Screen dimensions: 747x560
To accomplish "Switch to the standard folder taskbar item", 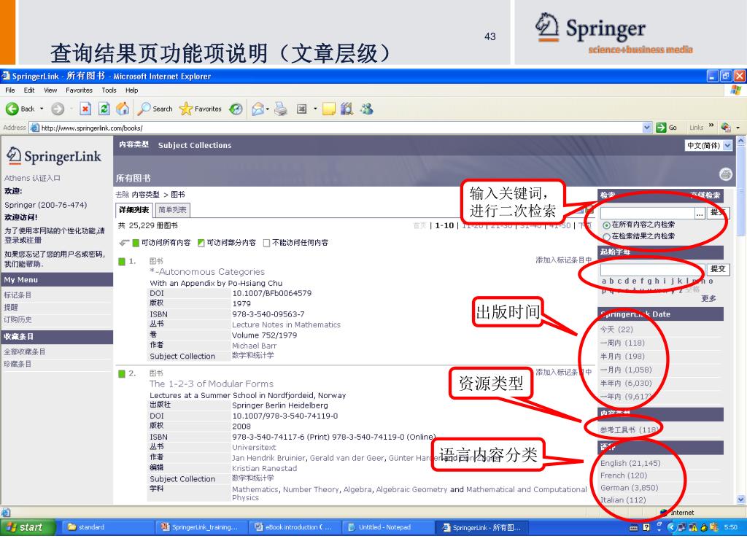I will tap(108, 527).
